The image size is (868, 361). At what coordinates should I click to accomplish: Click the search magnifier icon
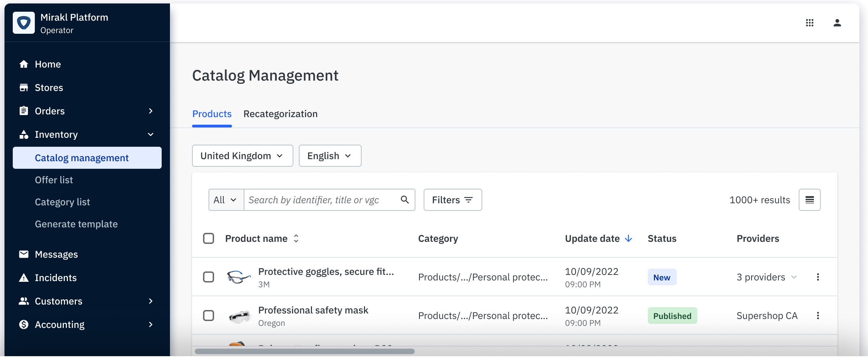(405, 200)
